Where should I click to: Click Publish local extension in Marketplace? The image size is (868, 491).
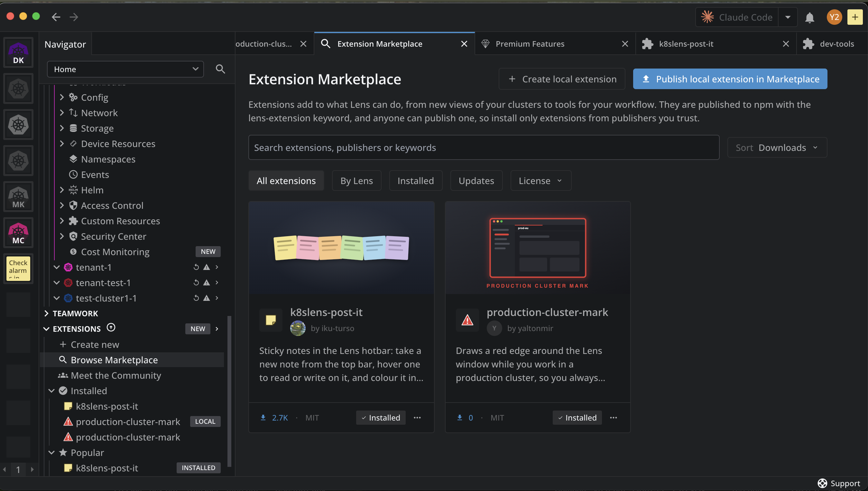click(730, 79)
